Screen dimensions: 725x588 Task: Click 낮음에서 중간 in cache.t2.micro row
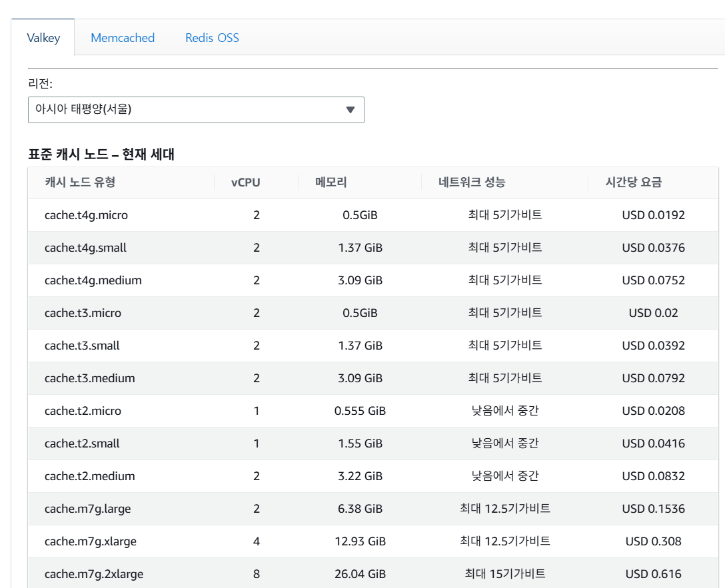point(505,411)
